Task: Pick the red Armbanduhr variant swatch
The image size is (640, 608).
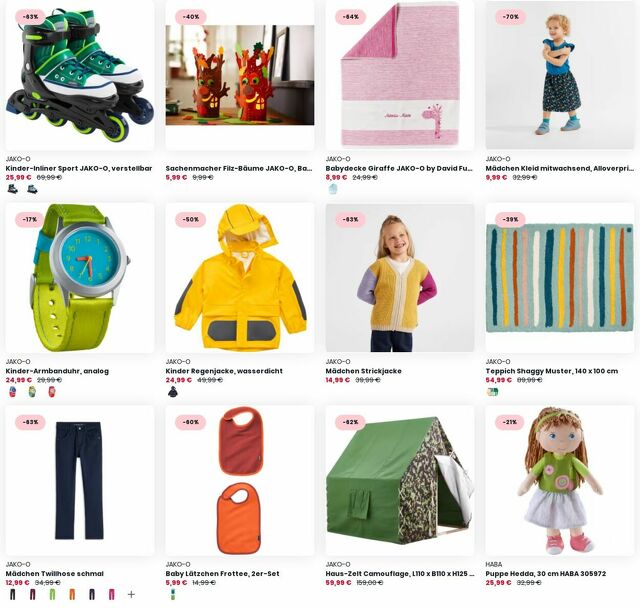Action: pos(52,392)
